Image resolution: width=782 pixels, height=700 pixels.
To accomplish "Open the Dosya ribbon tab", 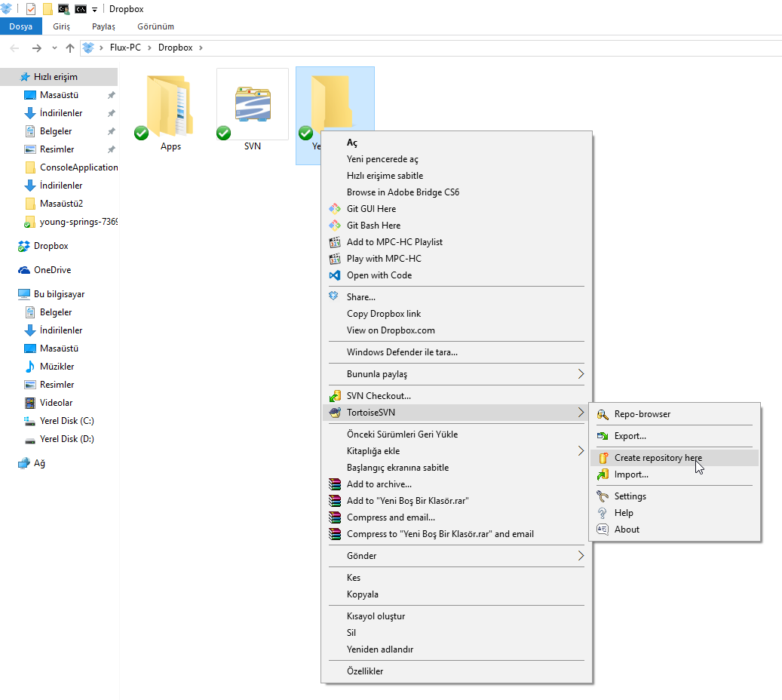I will pos(21,26).
